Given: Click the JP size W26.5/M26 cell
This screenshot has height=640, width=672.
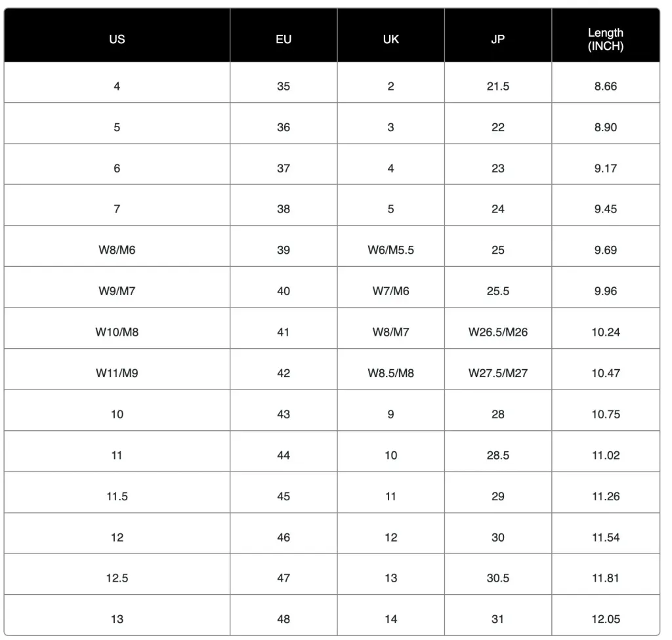Looking at the screenshot, I should 497,332.
